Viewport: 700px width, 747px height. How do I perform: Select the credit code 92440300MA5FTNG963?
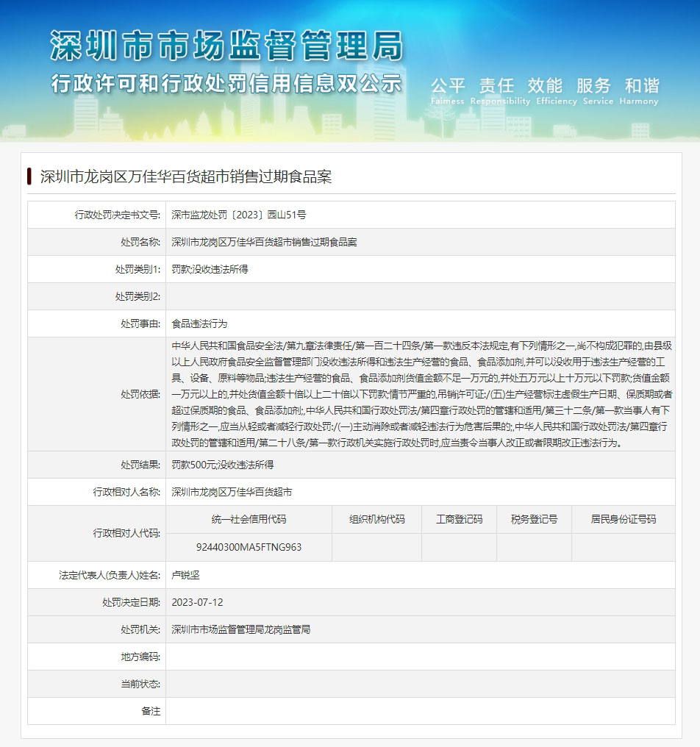(249, 548)
